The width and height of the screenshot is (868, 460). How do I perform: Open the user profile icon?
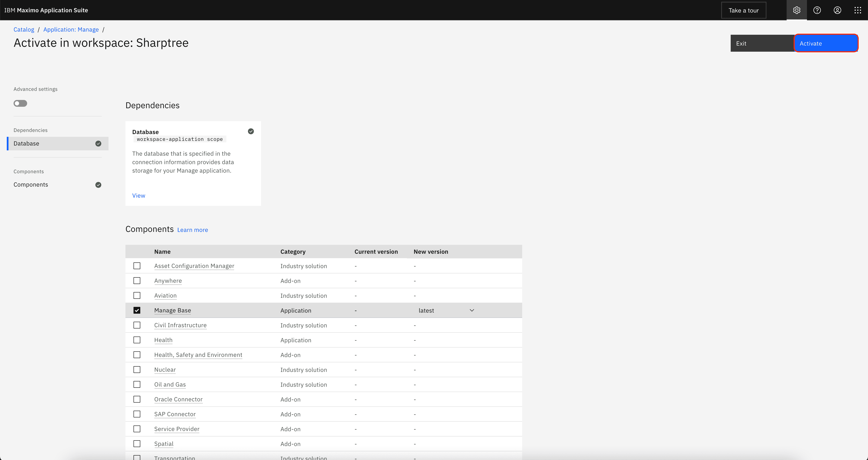pos(837,10)
